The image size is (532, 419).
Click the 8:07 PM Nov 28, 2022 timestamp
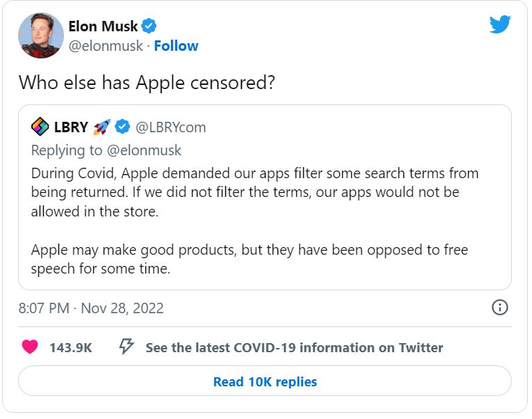[x=91, y=308]
